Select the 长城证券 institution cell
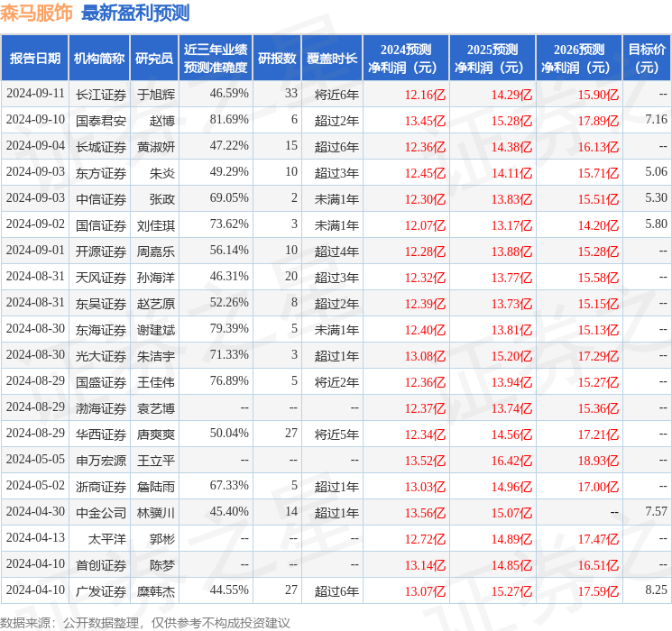 [101, 147]
